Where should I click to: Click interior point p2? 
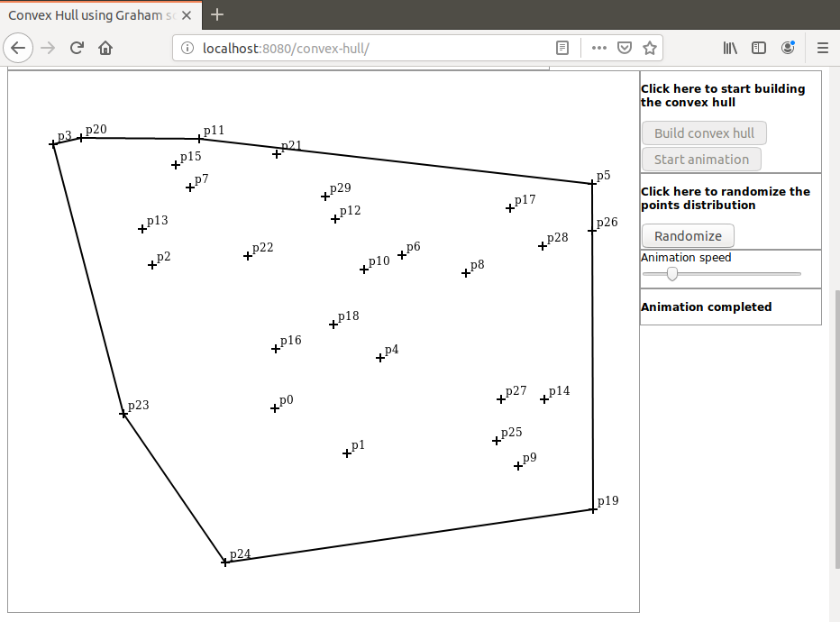click(152, 265)
